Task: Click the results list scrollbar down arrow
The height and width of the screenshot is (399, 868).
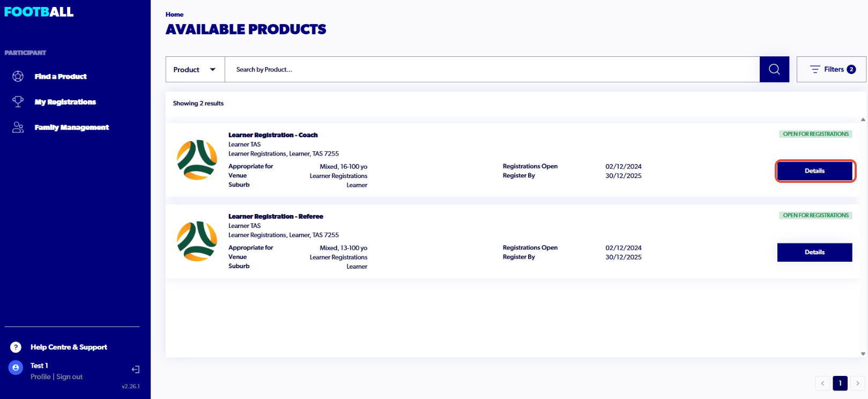Action: 863,354
